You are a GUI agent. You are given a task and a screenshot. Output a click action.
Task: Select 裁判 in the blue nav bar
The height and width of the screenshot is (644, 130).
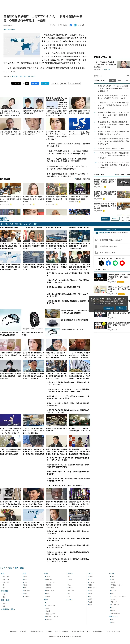[30, 224]
